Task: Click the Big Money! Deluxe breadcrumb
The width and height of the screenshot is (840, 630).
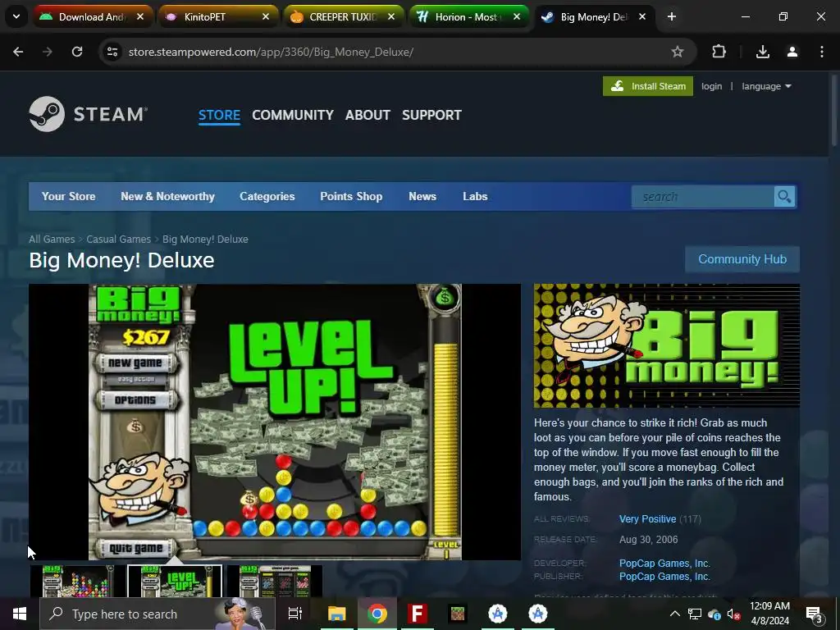Action: 205,240
